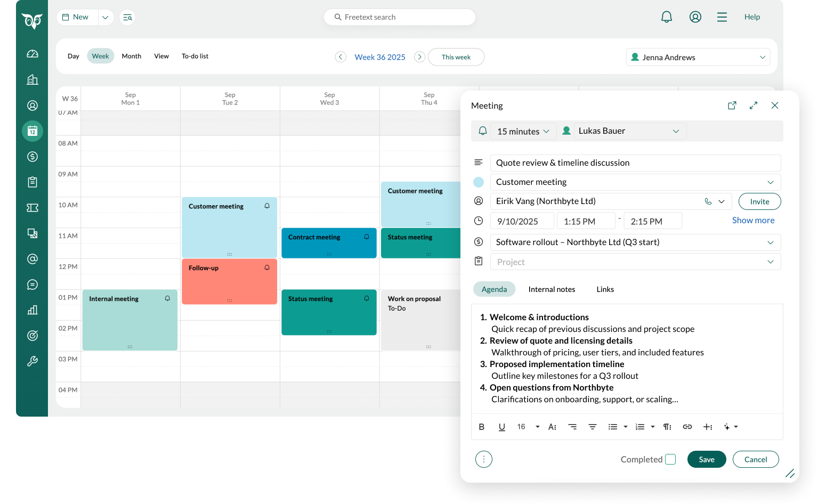The width and height of the screenshot is (826, 504).
Task: Open the dashboard from the sidebar
Action: pos(33,53)
